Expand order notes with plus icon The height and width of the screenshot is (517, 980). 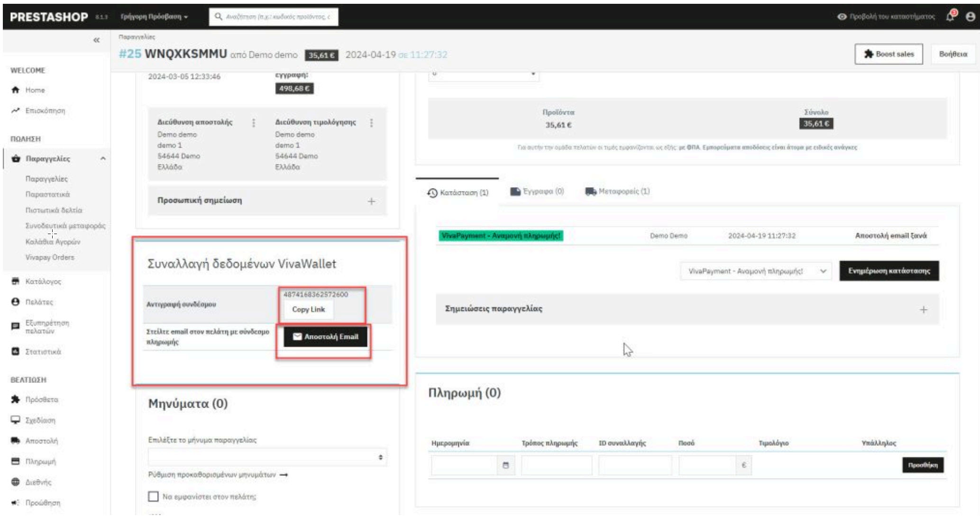coord(923,310)
